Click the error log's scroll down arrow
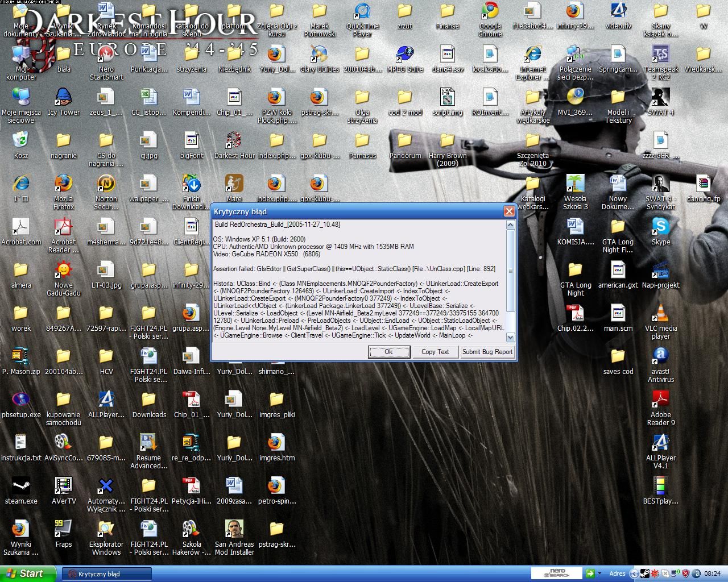This screenshot has width=728, height=582. click(x=510, y=337)
